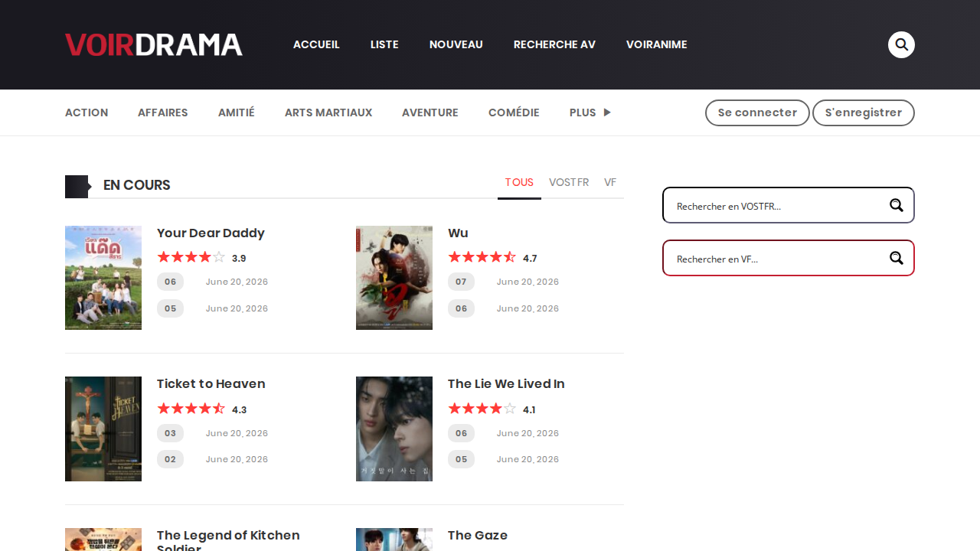Click Ticket to Heaven star rating
This screenshot has width=980, height=551.
(x=191, y=409)
